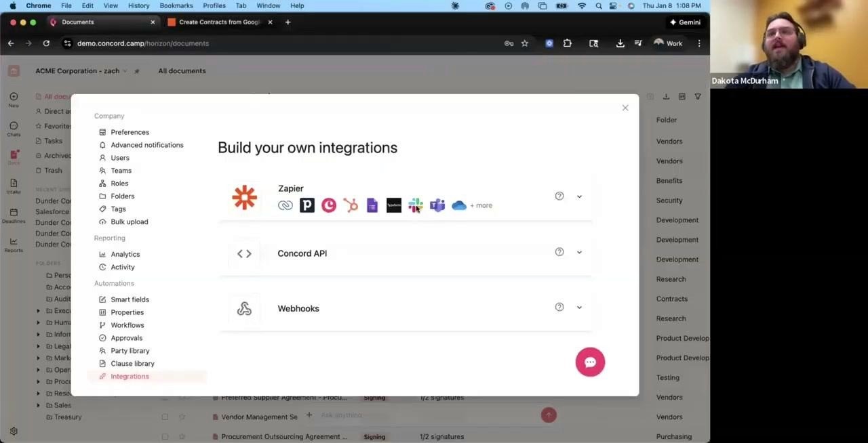
Task: Switch to 'Create Contracts from Google' browser tab
Action: click(219, 22)
